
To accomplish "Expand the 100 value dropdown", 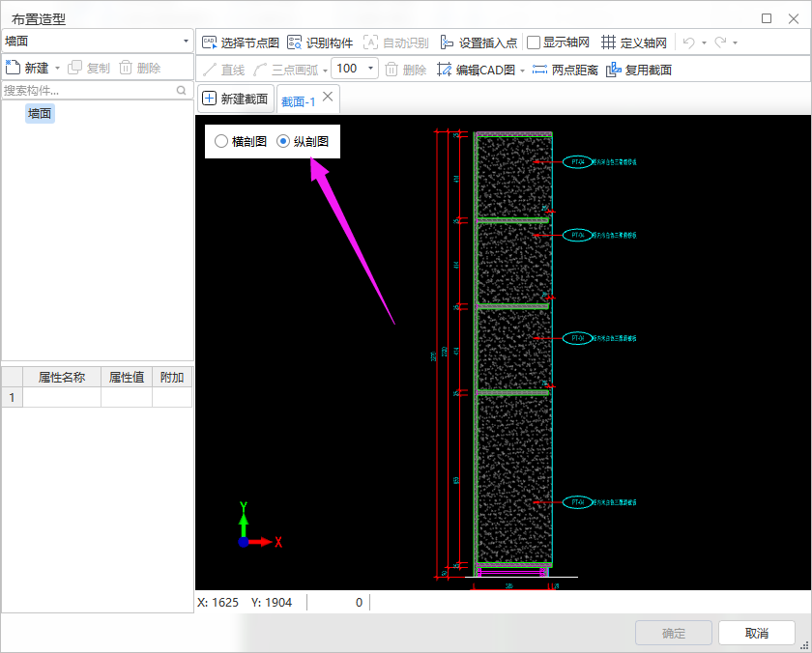I will pos(371,69).
